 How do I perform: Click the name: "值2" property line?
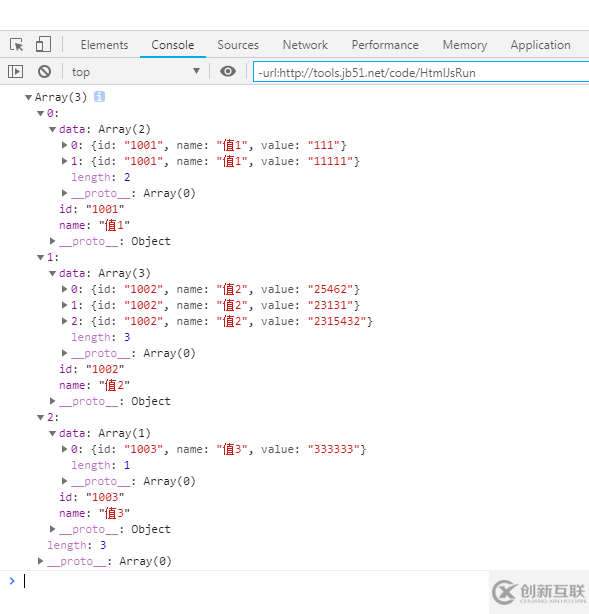(x=94, y=385)
